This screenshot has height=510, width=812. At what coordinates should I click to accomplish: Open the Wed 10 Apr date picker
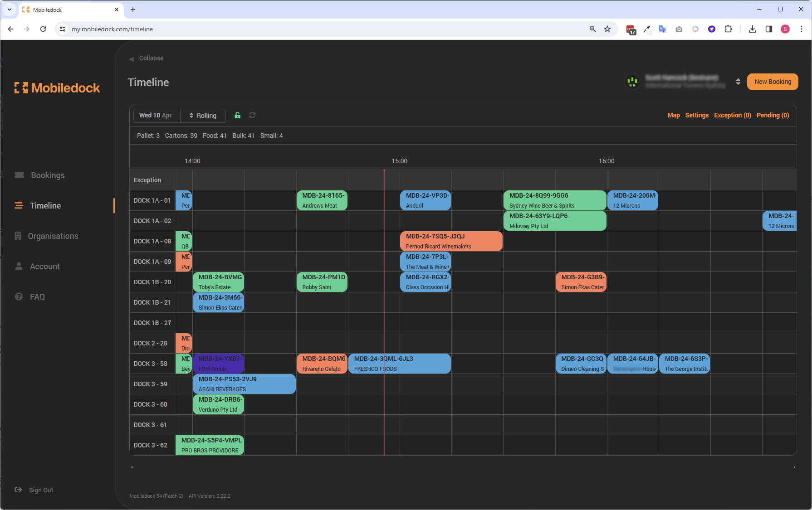pos(156,116)
